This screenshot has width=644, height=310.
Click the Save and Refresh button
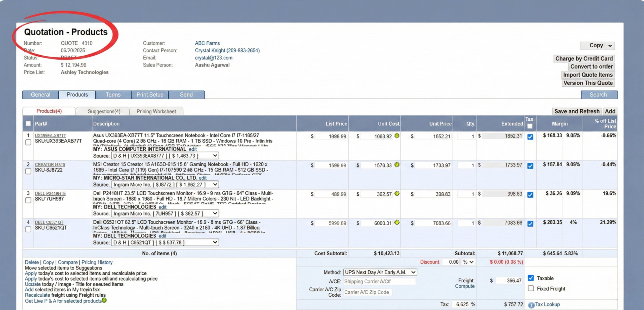coord(576,111)
